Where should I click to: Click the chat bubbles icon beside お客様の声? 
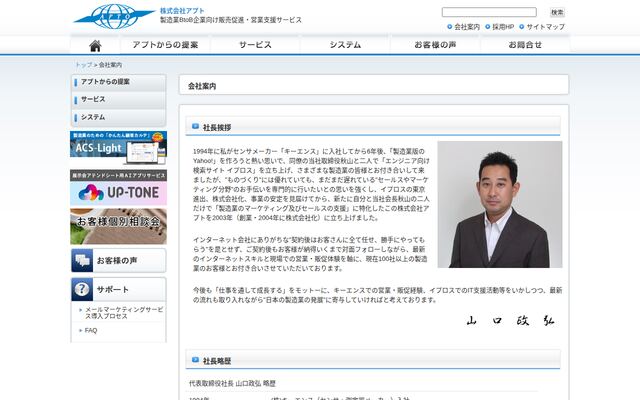(x=82, y=260)
